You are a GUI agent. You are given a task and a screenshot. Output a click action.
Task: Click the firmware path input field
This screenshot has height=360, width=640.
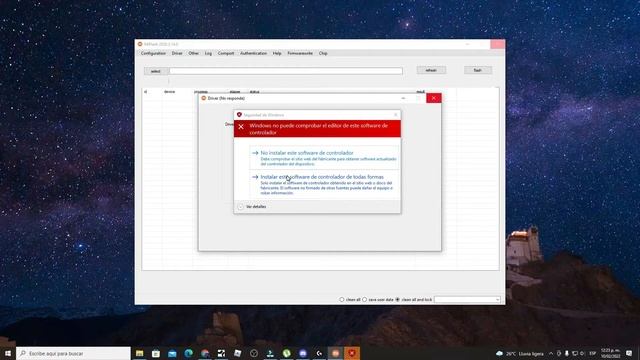tap(286, 71)
